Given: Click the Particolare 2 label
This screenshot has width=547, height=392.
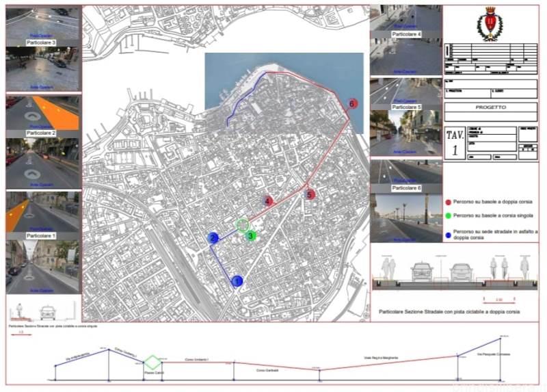Looking at the screenshot, I should pos(41,132).
